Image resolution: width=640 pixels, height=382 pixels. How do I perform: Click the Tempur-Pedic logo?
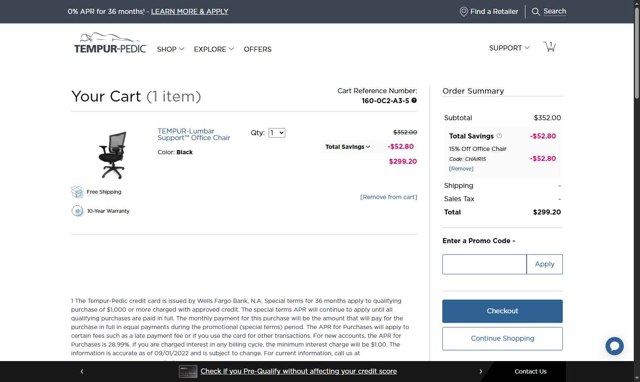(x=110, y=43)
